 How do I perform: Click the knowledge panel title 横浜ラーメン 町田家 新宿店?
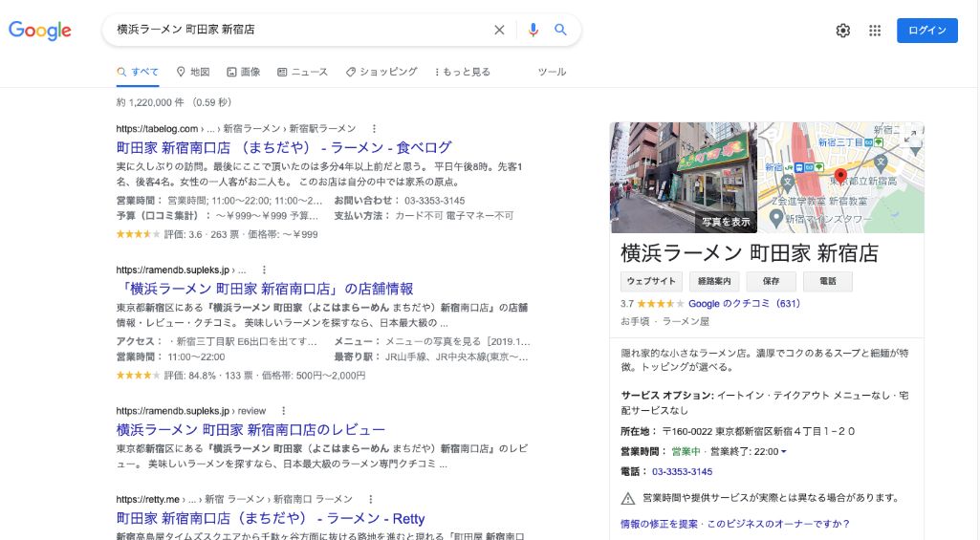pos(750,253)
